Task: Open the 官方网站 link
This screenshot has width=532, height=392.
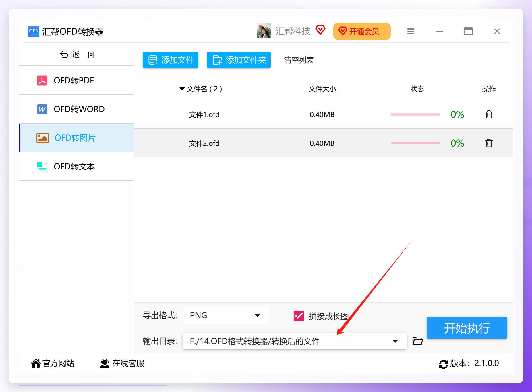Action: click(x=53, y=363)
